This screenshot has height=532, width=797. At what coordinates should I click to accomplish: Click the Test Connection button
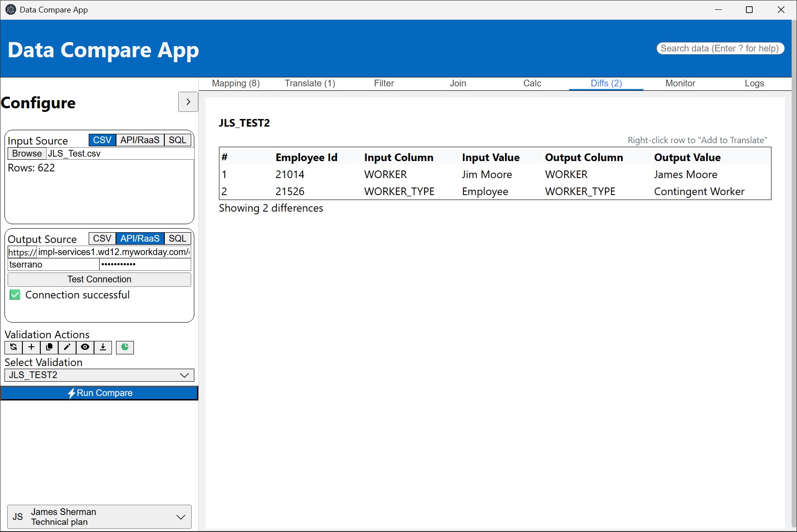coord(99,279)
